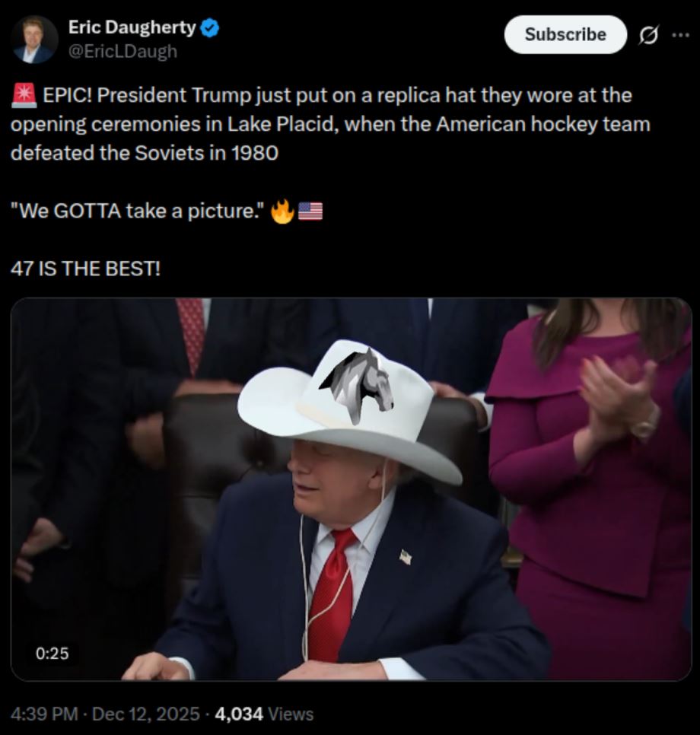Open the 4,034 Views count
Screen dimensions: 700x735
coord(264,714)
